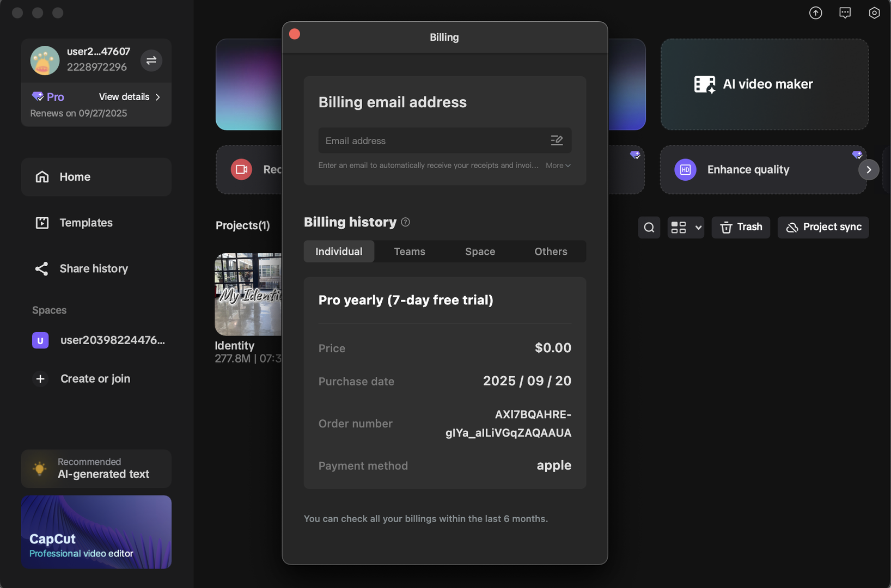The height and width of the screenshot is (588, 891).
Task: Click the Pro diamond badge icon
Action: pos(38,96)
